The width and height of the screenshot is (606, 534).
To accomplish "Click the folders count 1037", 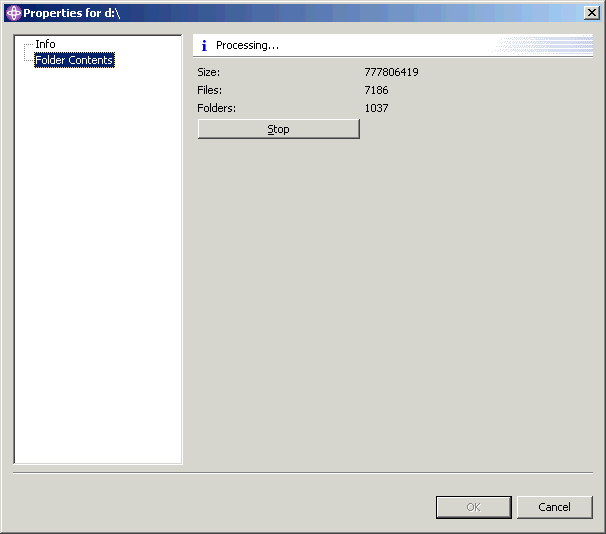I will pyautogui.click(x=376, y=108).
